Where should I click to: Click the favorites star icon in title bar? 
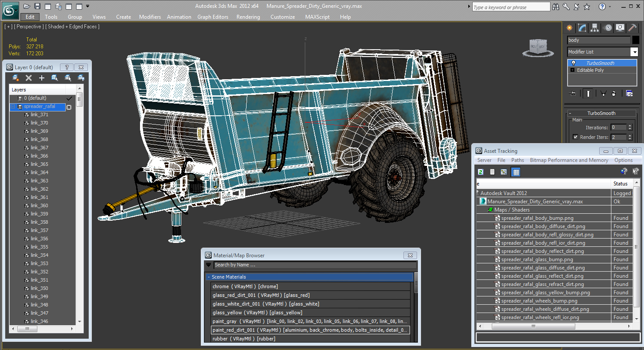coord(587,7)
